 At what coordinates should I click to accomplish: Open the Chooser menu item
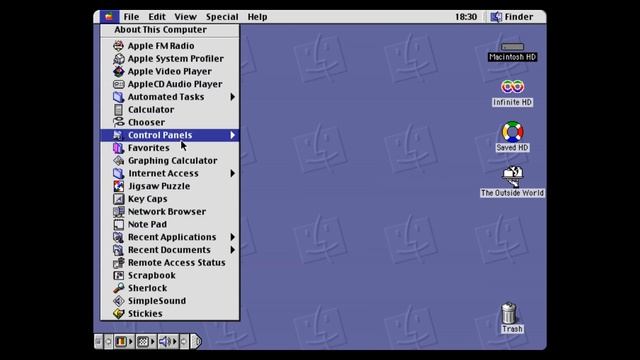169,122
